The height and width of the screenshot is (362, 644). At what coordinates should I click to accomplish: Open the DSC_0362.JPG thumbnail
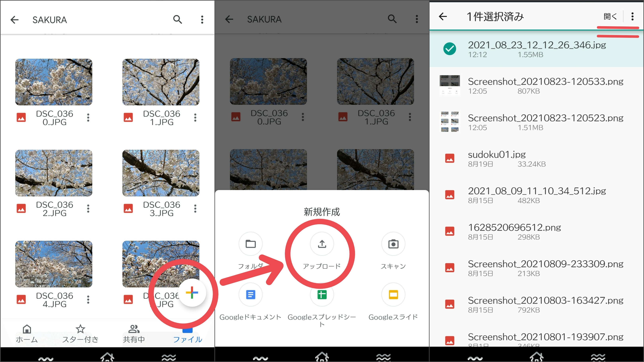pos(54,173)
